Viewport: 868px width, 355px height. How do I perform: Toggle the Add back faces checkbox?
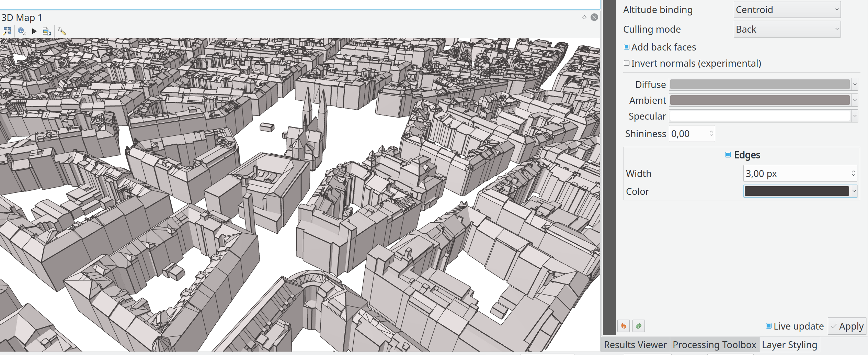627,47
